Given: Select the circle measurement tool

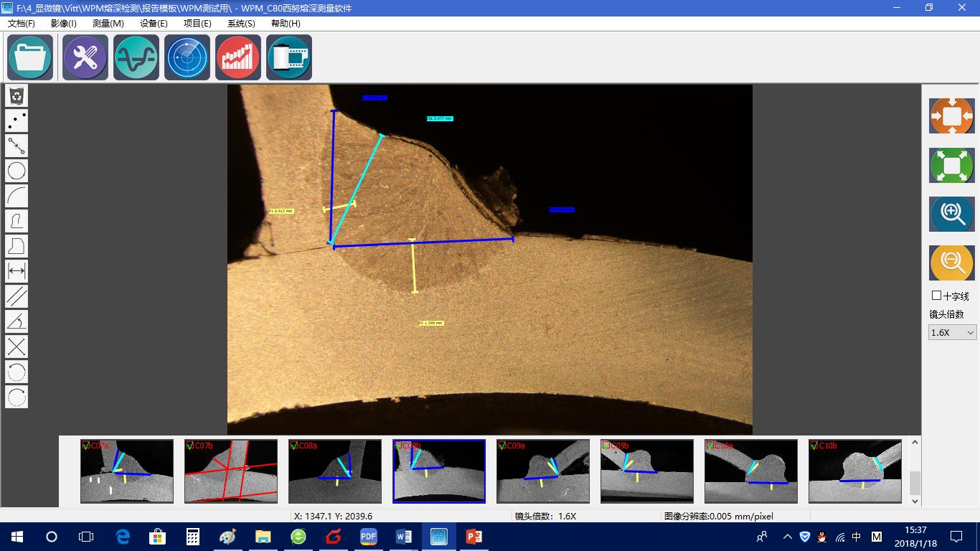Looking at the screenshot, I should pyautogui.click(x=17, y=171).
